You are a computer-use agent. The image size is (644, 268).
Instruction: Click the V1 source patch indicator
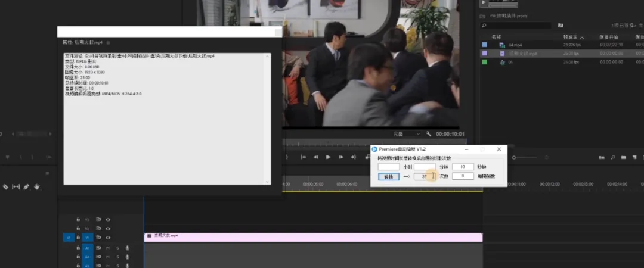coord(69,238)
